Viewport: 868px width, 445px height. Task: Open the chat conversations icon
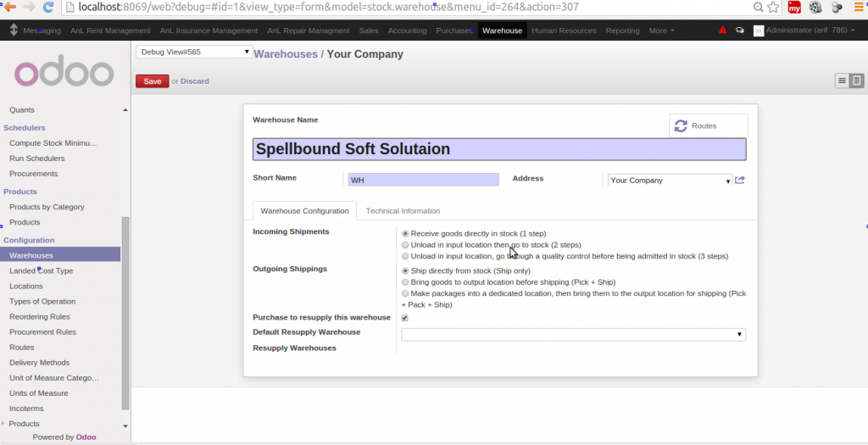pos(739,31)
